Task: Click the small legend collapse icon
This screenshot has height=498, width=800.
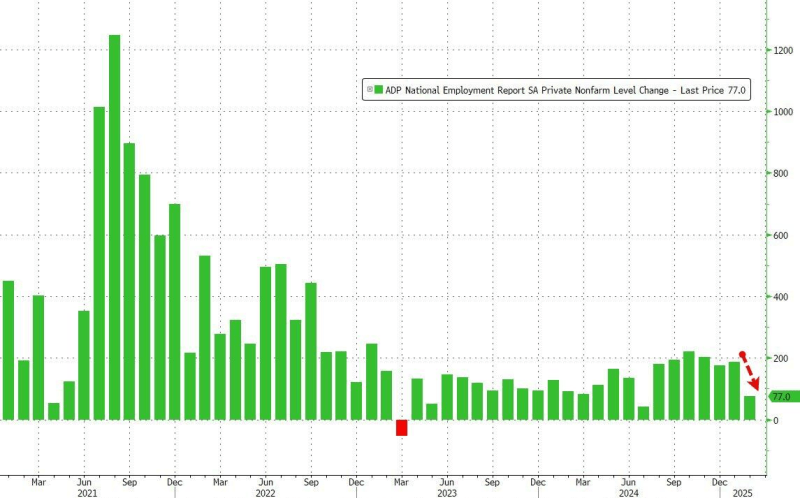Action: 369,89
